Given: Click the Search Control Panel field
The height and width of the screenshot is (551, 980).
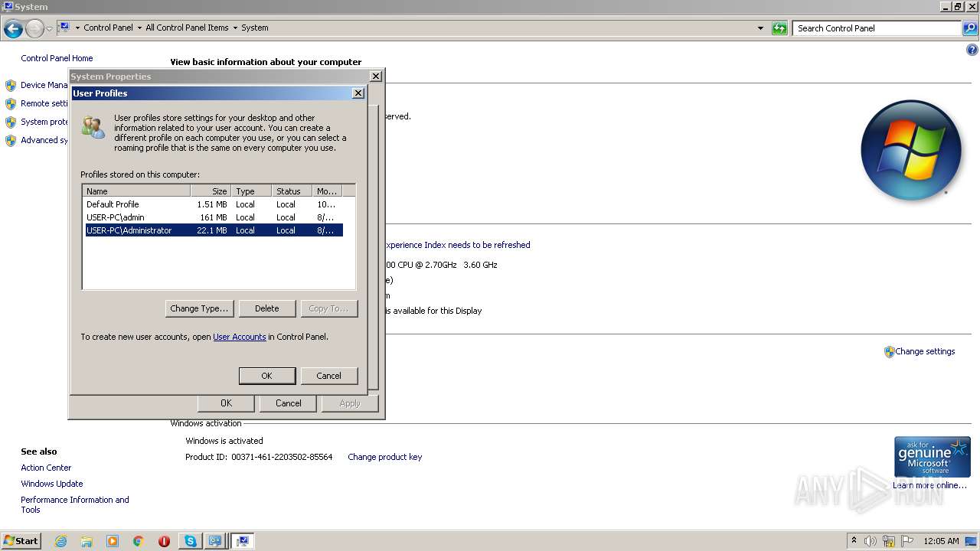Looking at the screenshot, I should click(x=877, y=28).
